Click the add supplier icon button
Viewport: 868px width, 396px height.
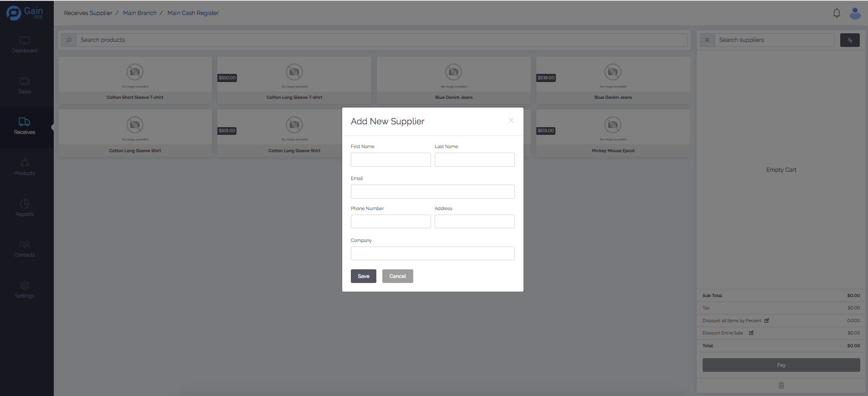850,40
